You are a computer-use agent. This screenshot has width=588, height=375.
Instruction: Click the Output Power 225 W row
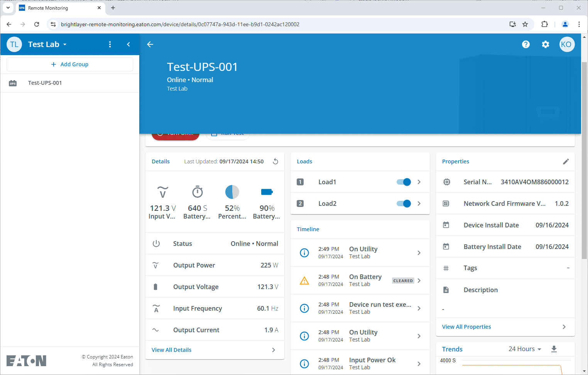point(215,265)
